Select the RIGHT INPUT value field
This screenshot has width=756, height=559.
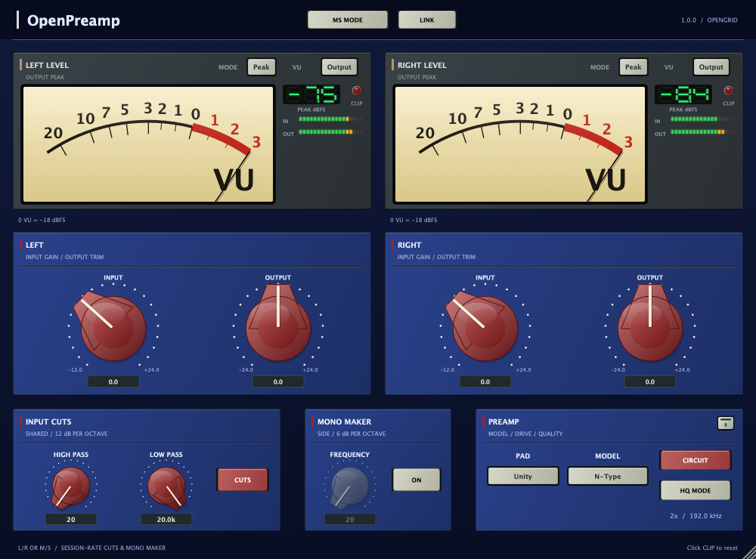[485, 381]
